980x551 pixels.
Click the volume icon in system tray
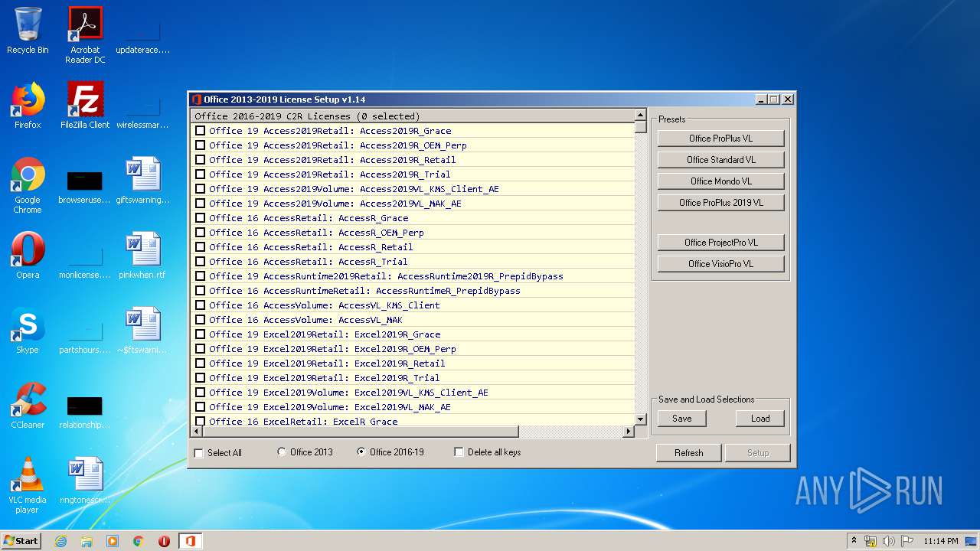tap(889, 541)
